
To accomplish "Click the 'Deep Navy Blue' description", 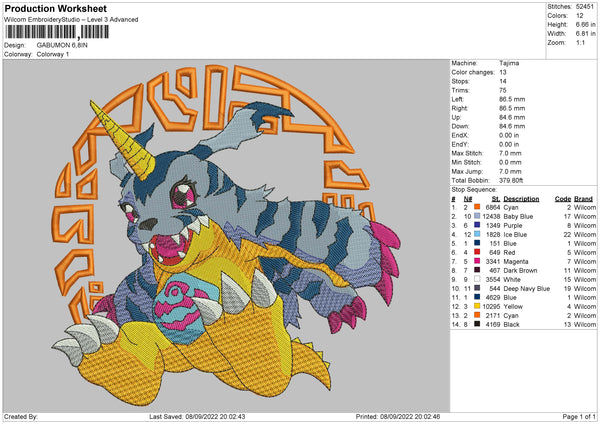I will pos(527,289).
